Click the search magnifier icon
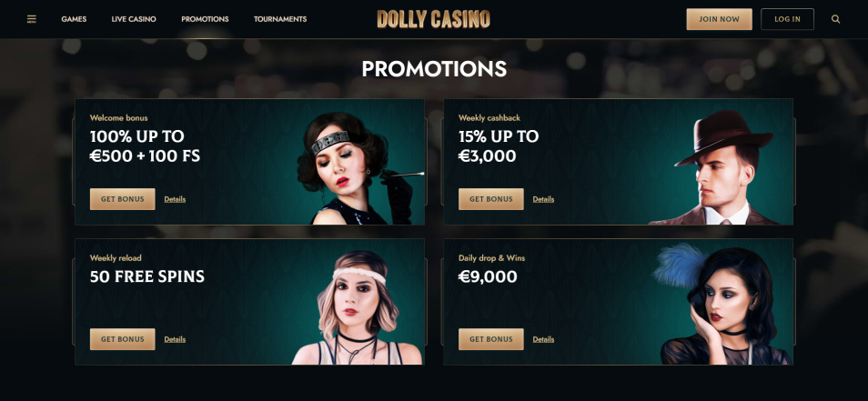The height and width of the screenshot is (401, 868). (x=835, y=19)
